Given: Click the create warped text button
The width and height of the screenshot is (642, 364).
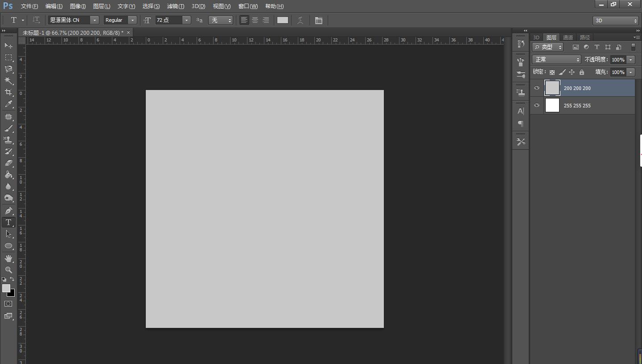Looking at the screenshot, I should click(x=300, y=20).
